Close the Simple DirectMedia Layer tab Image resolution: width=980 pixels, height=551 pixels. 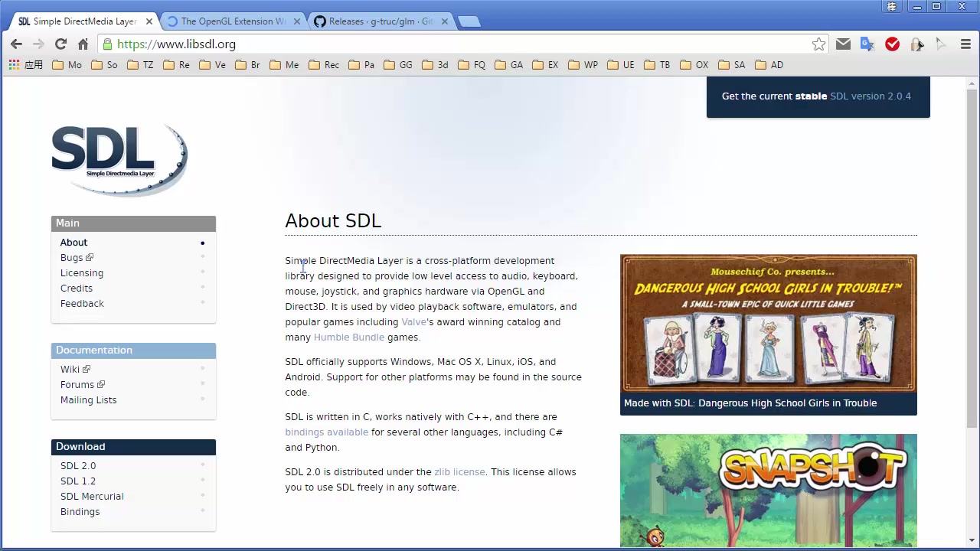coord(149,21)
